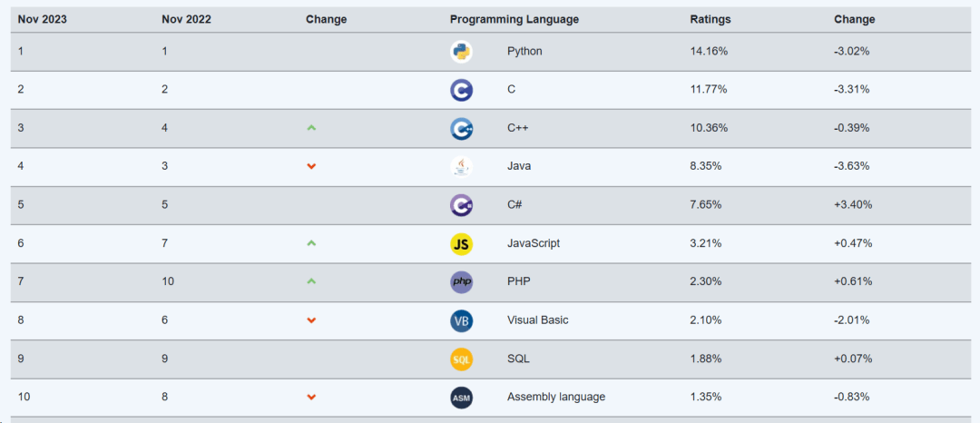Select the Python language name text
Viewport: 980px width, 423px height.
click(x=525, y=51)
